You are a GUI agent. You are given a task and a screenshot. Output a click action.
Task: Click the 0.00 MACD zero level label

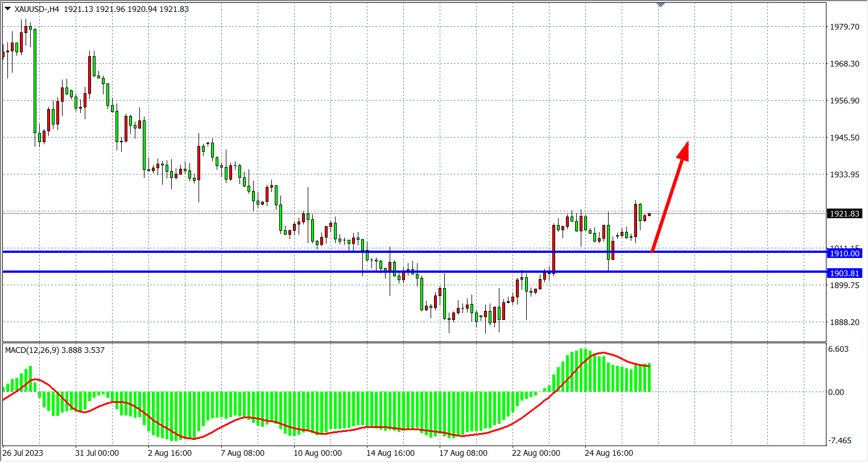click(x=836, y=392)
